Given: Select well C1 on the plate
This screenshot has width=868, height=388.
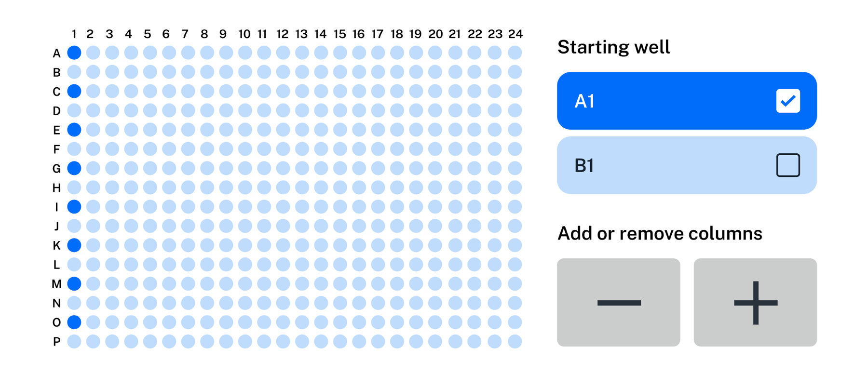Looking at the screenshot, I should (74, 91).
